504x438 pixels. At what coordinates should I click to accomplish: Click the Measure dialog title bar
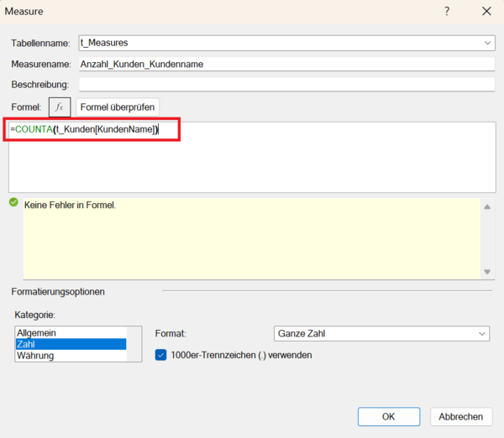(x=210, y=12)
